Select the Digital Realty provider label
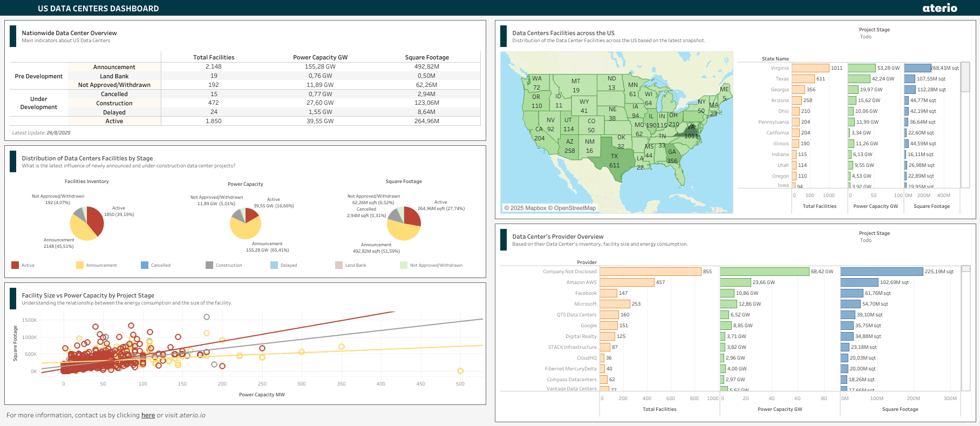Image resolution: width=980 pixels, height=426 pixels. point(581,336)
